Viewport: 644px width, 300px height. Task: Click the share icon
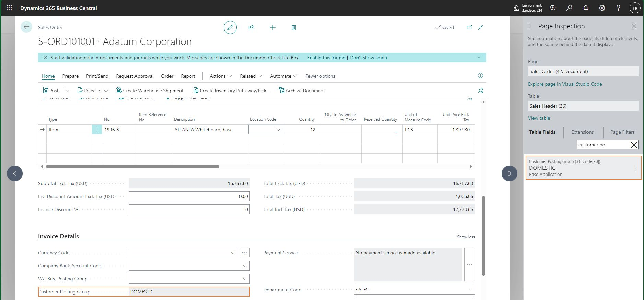click(x=251, y=27)
